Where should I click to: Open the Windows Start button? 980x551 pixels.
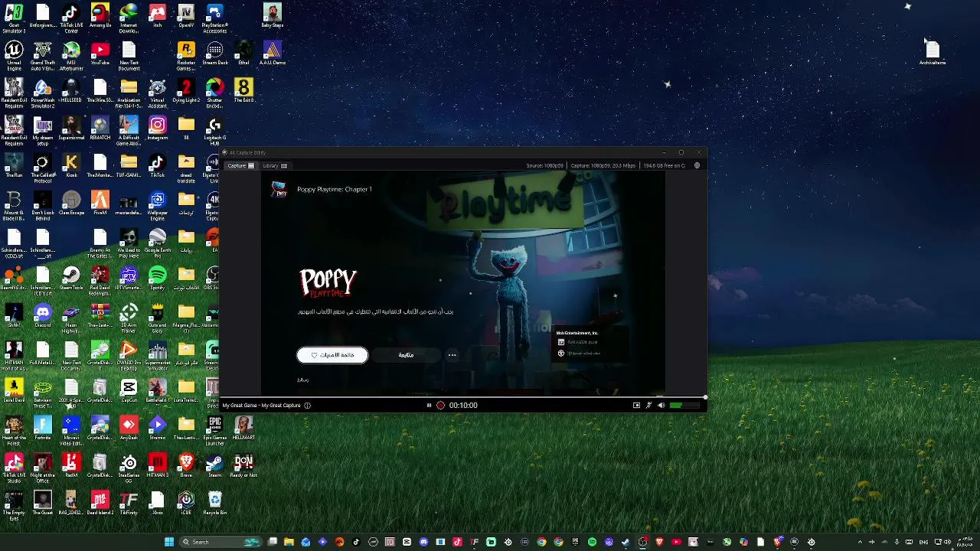pyautogui.click(x=168, y=542)
